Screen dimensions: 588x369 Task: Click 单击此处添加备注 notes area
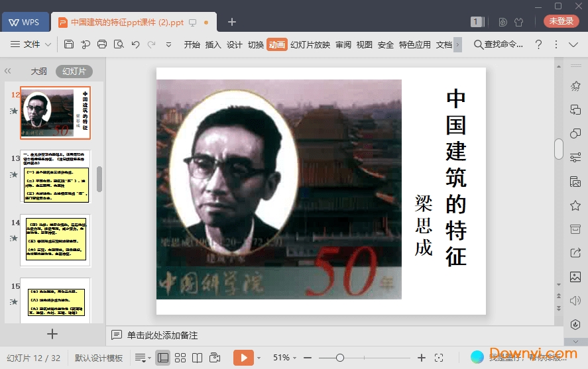coord(162,335)
